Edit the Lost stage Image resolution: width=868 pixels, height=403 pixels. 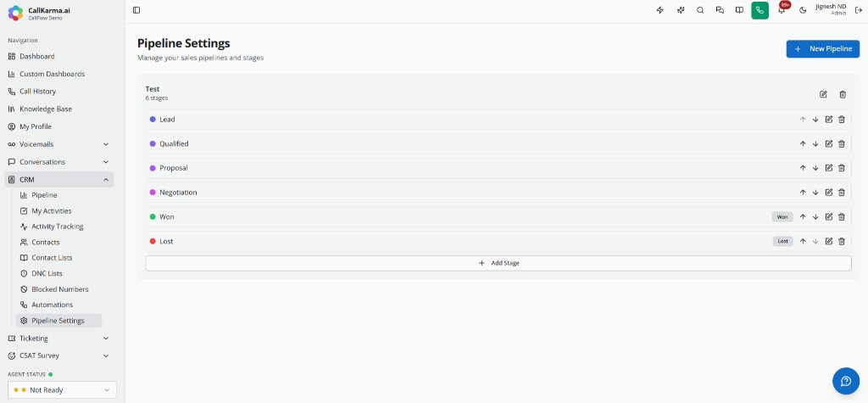pos(829,241)
